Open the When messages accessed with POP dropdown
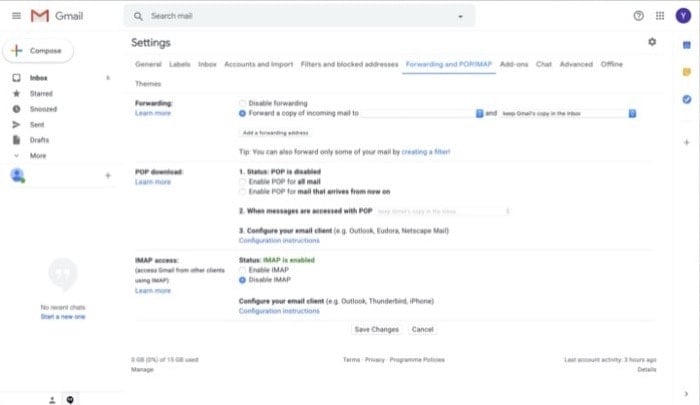 click(x=443, y=211)
